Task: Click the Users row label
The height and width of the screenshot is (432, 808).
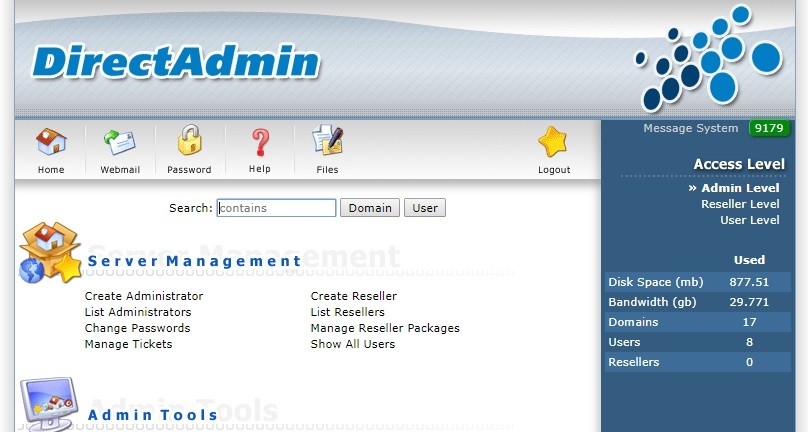Action: click(x=624, y=342)
